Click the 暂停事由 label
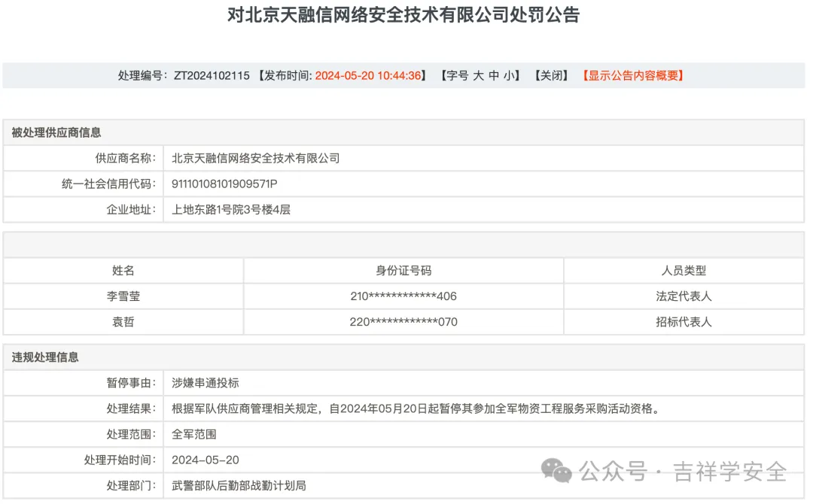Image resolution: width=813 pixels, height=504 pixels. click(x=131, y=384)
